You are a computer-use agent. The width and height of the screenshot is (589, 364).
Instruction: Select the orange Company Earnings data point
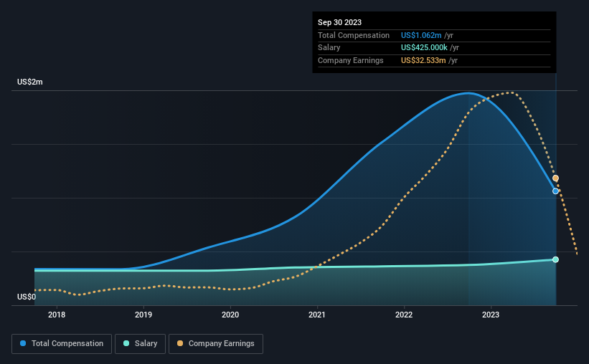click(555, 178)
